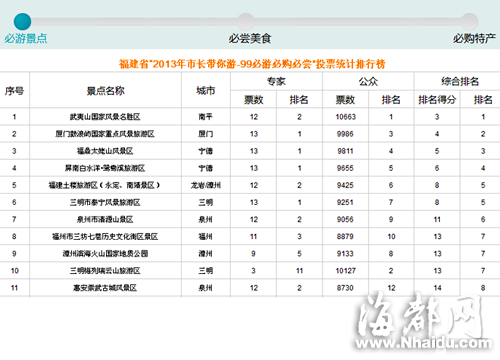
Task: Click the 票数 header under 公众
Action: (x=345, y=100)
